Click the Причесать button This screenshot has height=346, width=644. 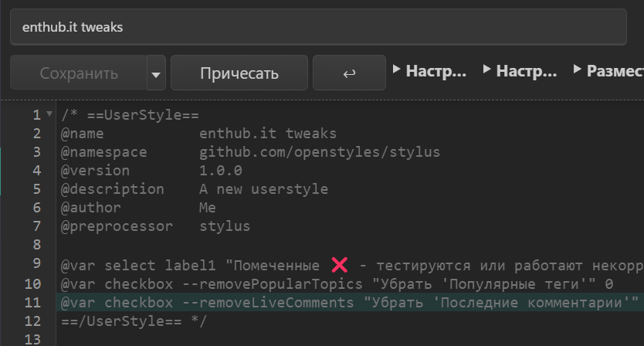click(x=239, y=73)
